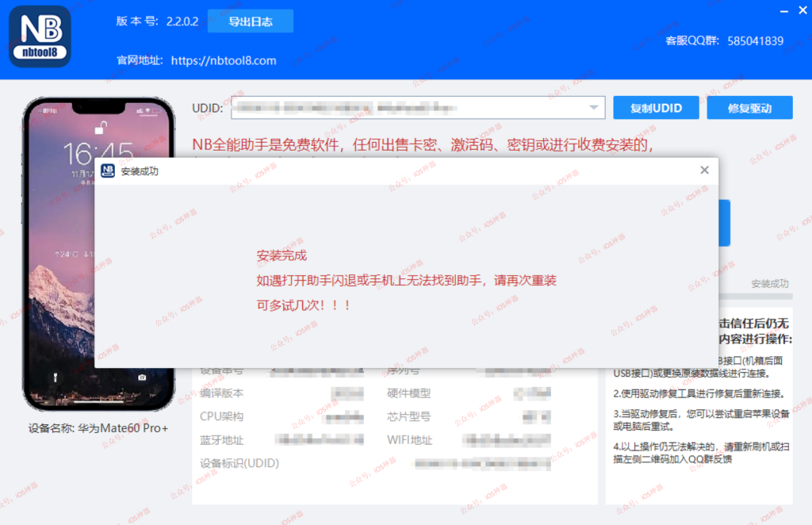Click the 安装成功 status label beside progress bar
This screenshot has width=812, height=525.
click(x=769, y=283)
